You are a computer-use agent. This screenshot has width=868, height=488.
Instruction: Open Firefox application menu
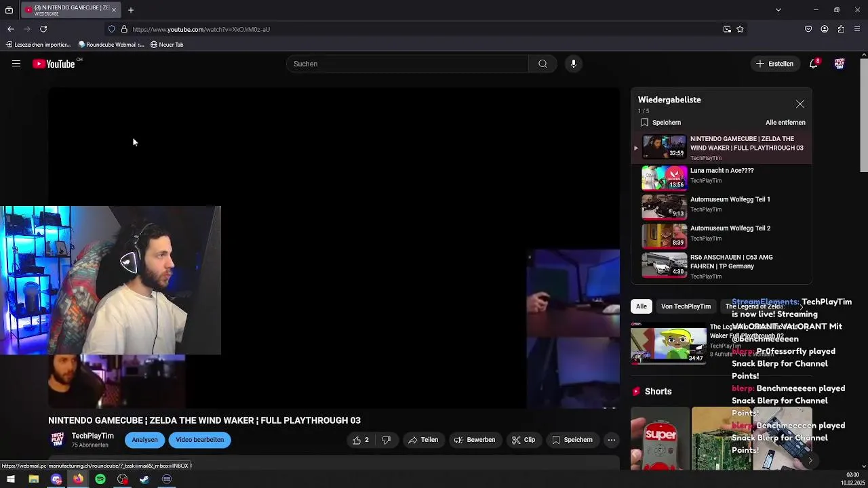[857, 29]
